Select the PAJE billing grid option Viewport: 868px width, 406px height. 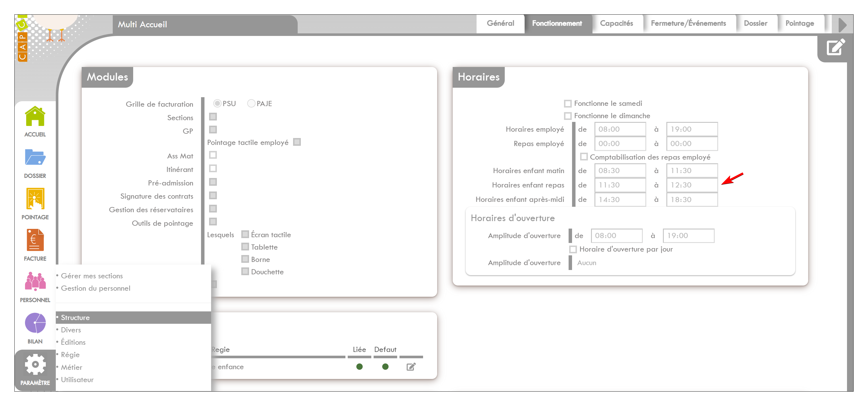tap(251, 104)
